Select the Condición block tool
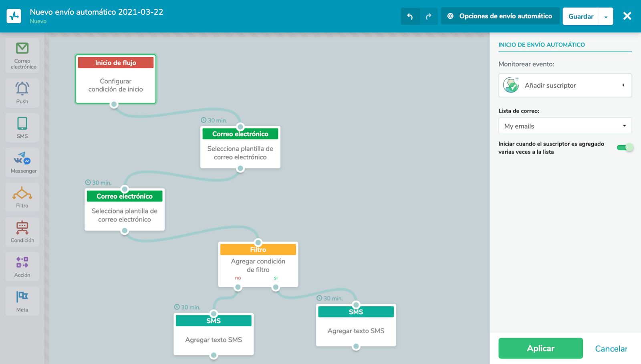Image resolution: width=641 pixels, height=364 pixels. [x=22, y=231]
